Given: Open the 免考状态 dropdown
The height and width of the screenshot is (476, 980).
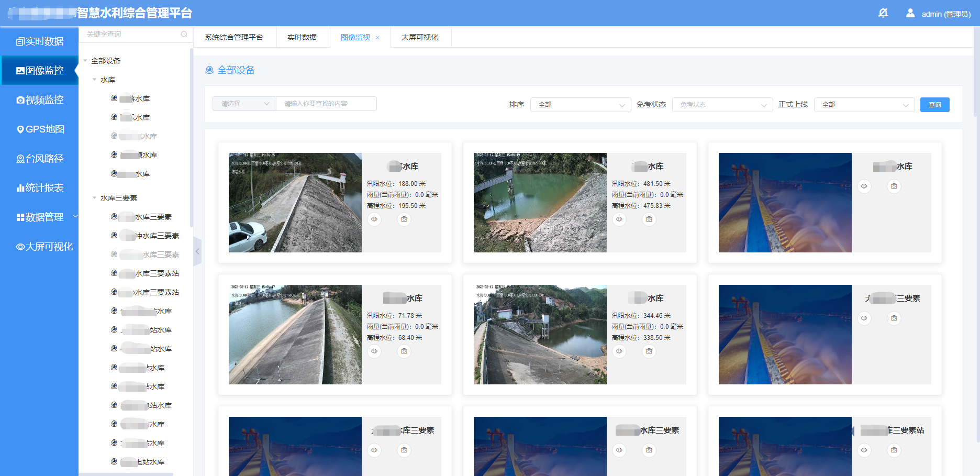Looking at the screenshot, I should click(x=722, y=105).
